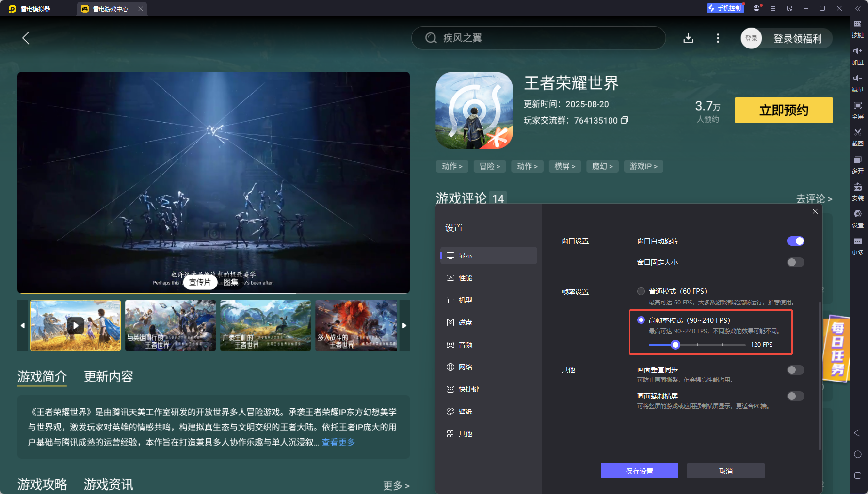This screenshot has height=494, width=868.
Task: Select 高帧率模式 (90~240 FPS) radio
Action: 641,320
